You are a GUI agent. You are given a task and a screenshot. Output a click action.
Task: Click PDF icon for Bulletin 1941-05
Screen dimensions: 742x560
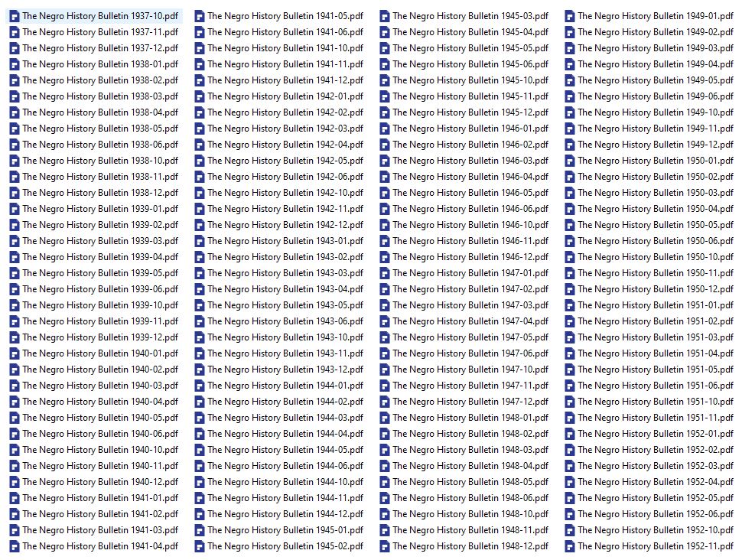pyautogui.click(x=199, y=16)
